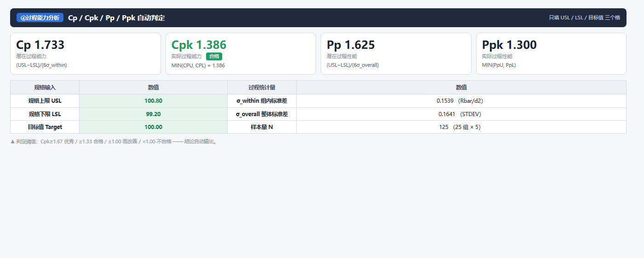Click the 数值 header next to 过程统计量
Screen dimensions: 644x258
tap(461, 88)
